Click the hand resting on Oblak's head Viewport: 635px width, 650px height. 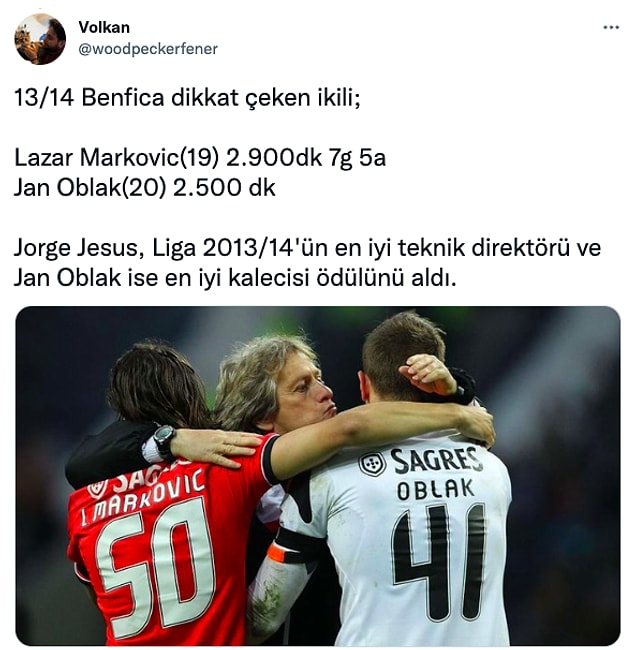(427, 374)
